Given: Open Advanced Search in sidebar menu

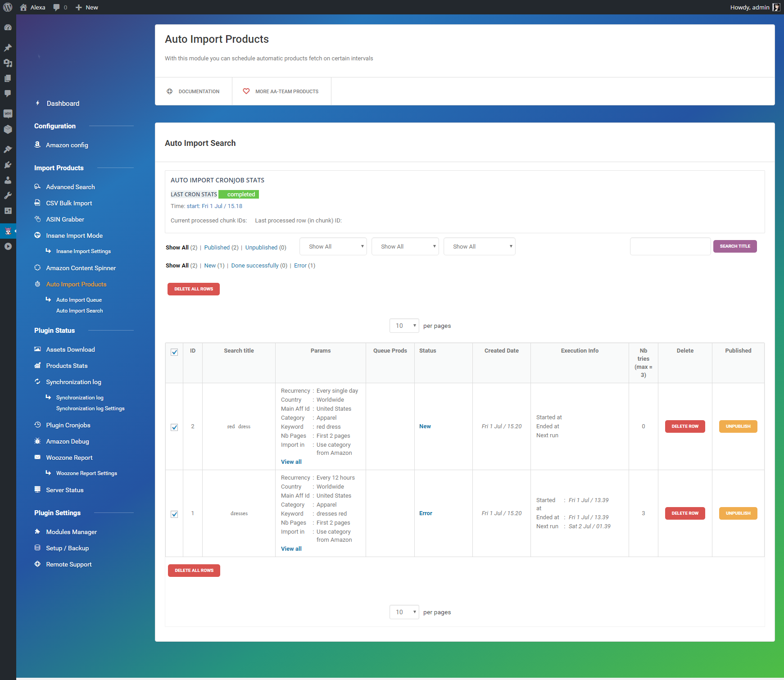Looking at the screenshot, I should click(x=70, y=187).
